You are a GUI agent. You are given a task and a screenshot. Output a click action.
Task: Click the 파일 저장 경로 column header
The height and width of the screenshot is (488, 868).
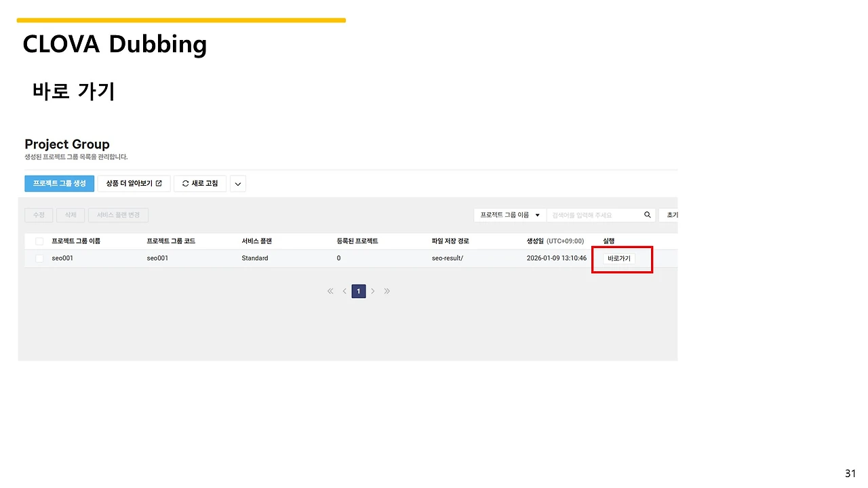point(450,241)
